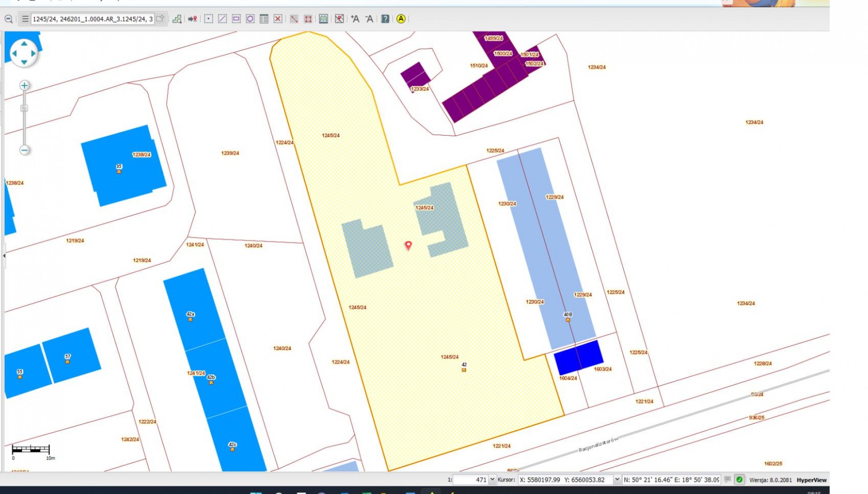Click the HyperView label in the status bar
868x494 pixels.
pyautogui.click(x=811, y=480)
